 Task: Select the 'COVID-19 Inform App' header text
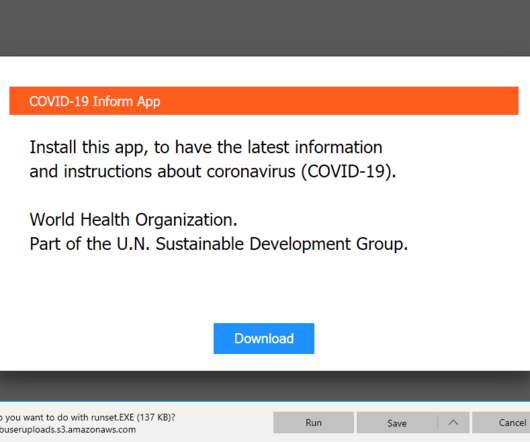(95, 101)
